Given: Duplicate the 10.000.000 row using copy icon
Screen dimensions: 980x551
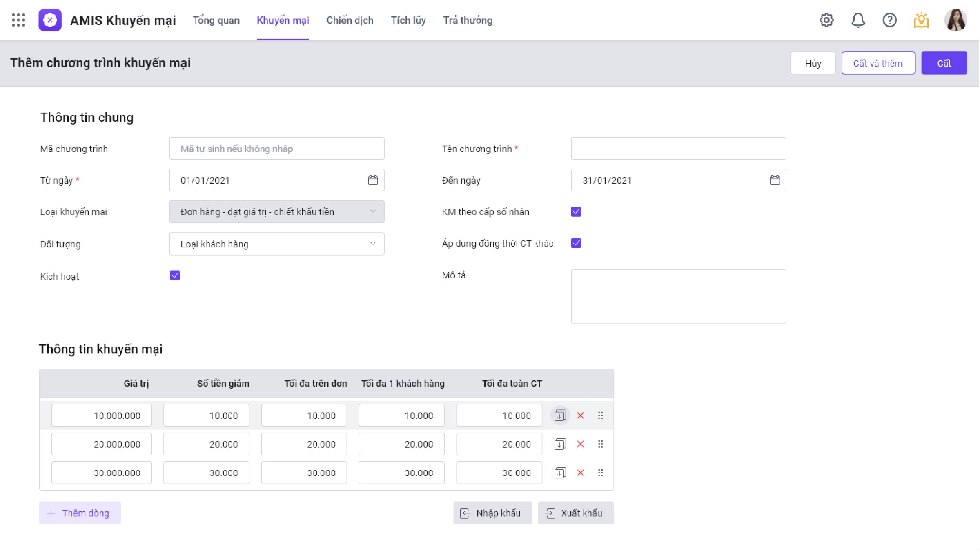Looking at the screenshot, I should (x=560, y=415).
